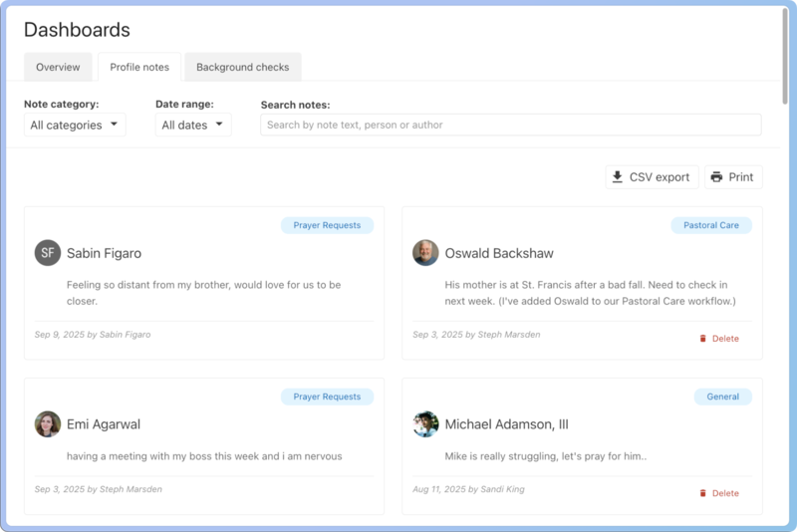Switch to the Overview tab
Viewport: 797px width, 532px height.
point(58,67)
